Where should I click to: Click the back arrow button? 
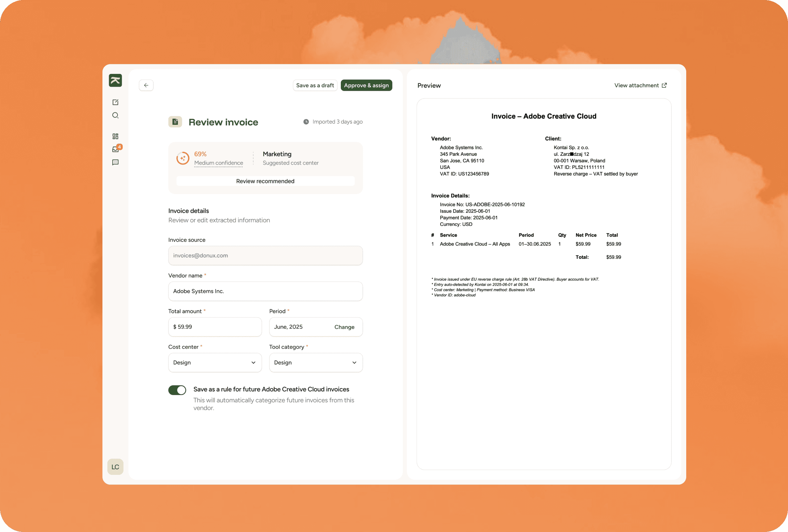pyautogui.click(x=146, y=85)
